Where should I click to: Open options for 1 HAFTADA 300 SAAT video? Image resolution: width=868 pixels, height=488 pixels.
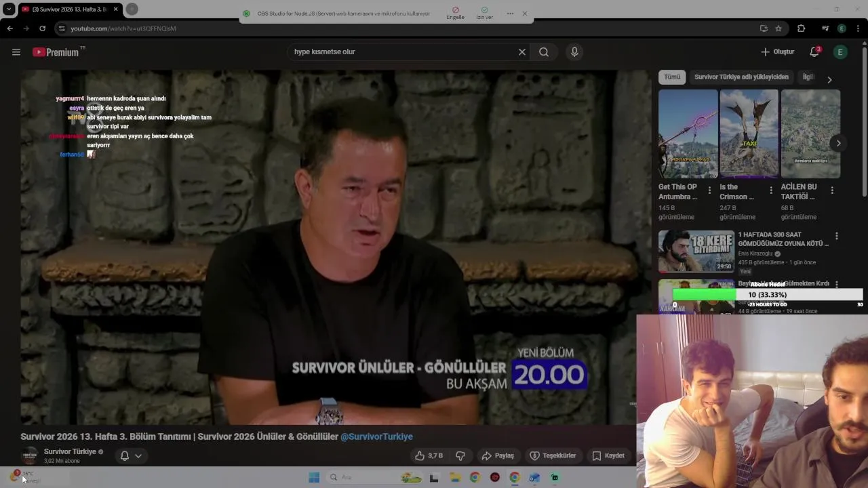[836, 236]
